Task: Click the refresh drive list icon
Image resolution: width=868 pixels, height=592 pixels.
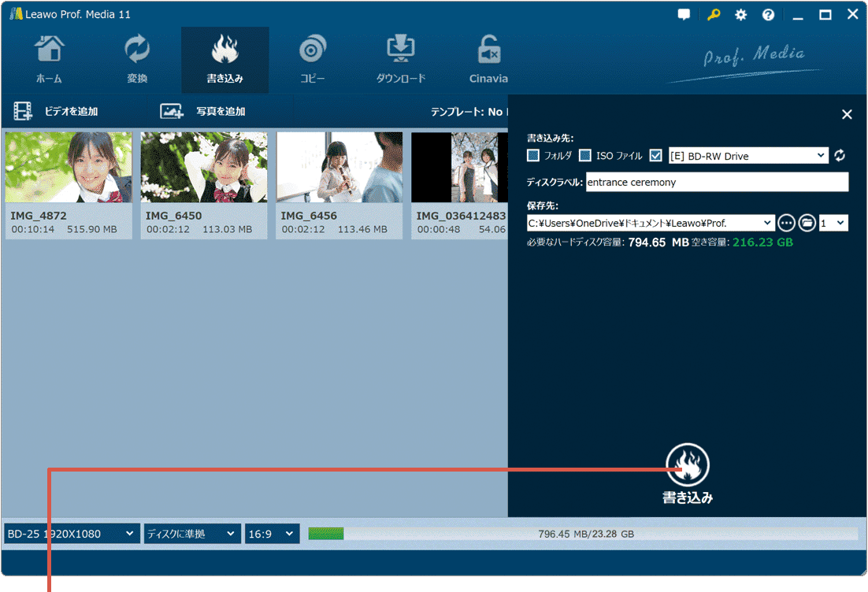Action: [840, 156]
